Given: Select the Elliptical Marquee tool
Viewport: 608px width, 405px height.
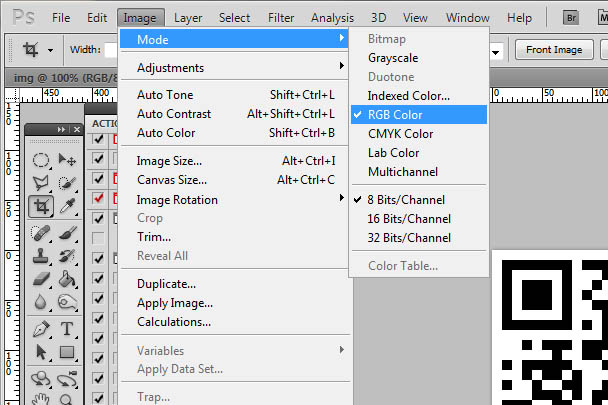Looking at the screenshot, I should [x=42, y=161].
